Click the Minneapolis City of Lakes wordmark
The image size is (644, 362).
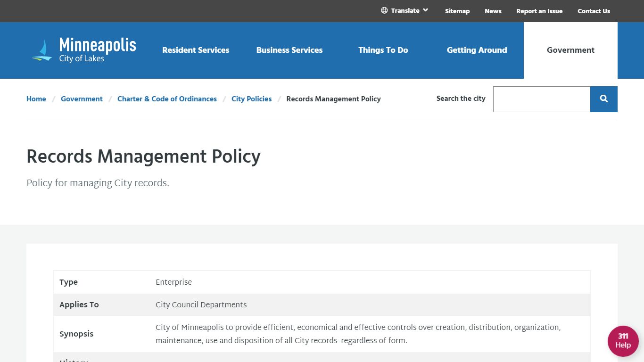point(98,50)
